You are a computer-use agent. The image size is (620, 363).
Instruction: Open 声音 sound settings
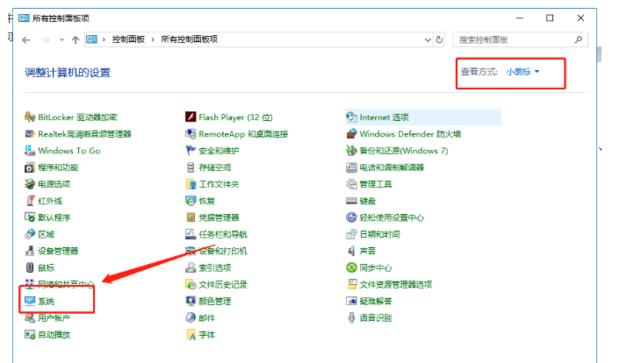[361, 251]
